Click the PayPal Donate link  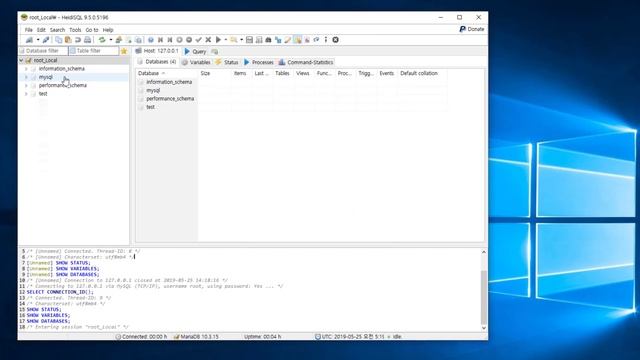coord(472,29)
